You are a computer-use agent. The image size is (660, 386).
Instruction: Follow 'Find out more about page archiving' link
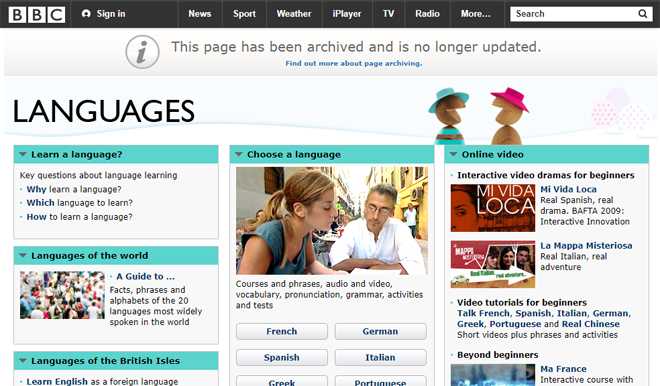click(x=354, y=64)
